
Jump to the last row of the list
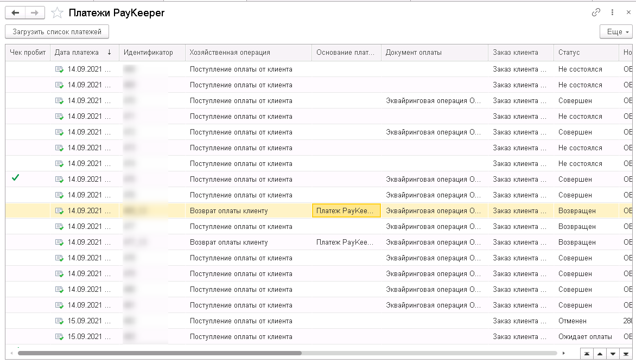(626, 354)
